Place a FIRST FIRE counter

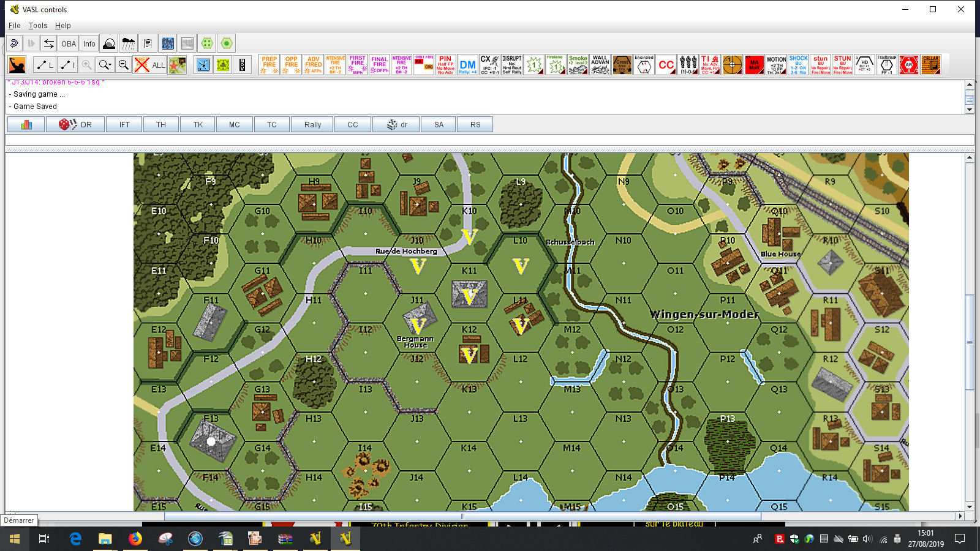(358, 65)
